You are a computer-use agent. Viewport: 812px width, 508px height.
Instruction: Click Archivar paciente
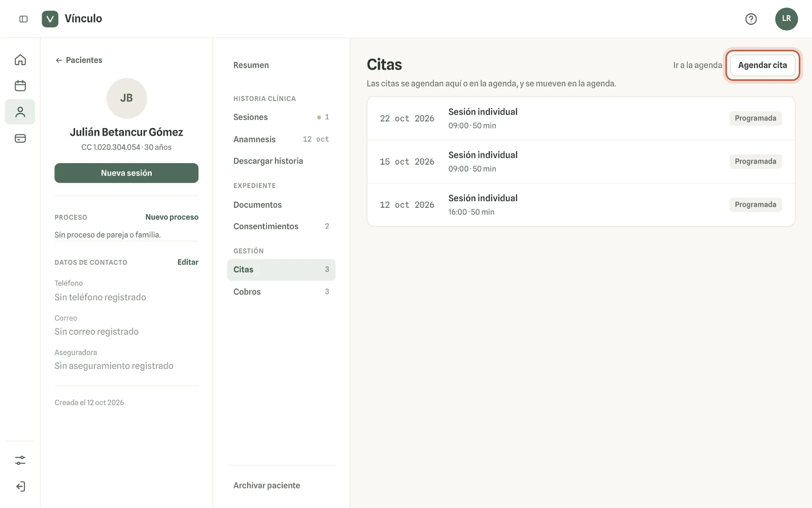pos(281,485)
